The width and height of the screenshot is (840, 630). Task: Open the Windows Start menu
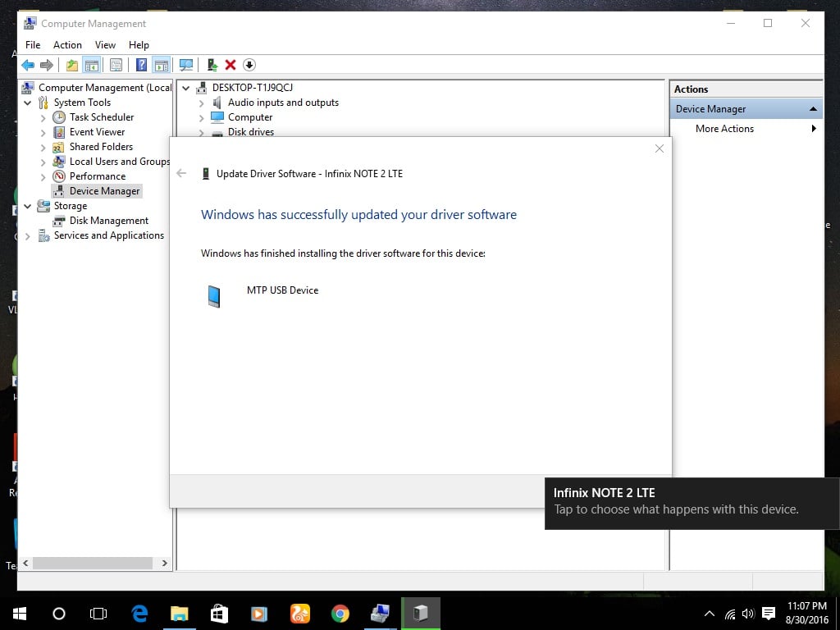(20, 614)
